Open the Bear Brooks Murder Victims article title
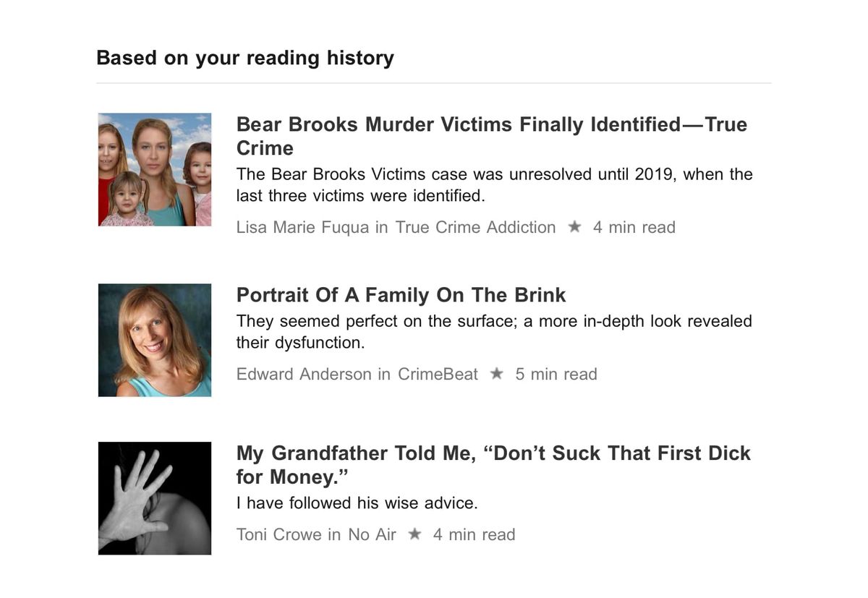The height and width of the screenshot is (598, 868). point(492,136)
